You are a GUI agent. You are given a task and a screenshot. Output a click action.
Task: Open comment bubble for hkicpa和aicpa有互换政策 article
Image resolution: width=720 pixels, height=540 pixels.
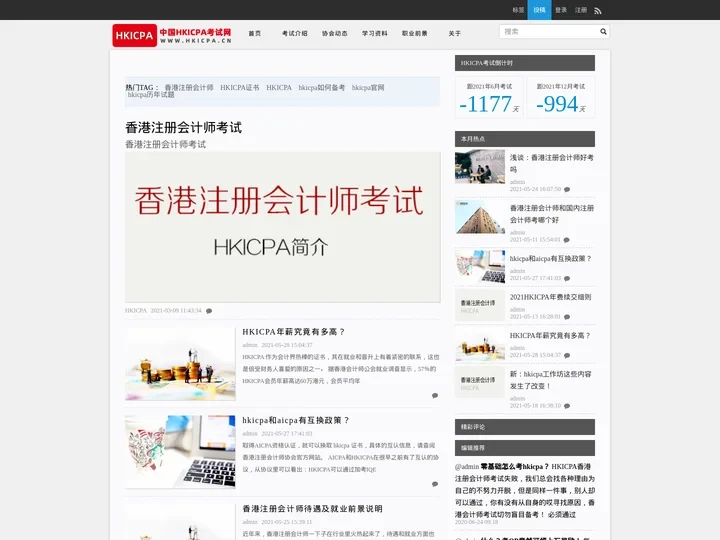(434, 484)
